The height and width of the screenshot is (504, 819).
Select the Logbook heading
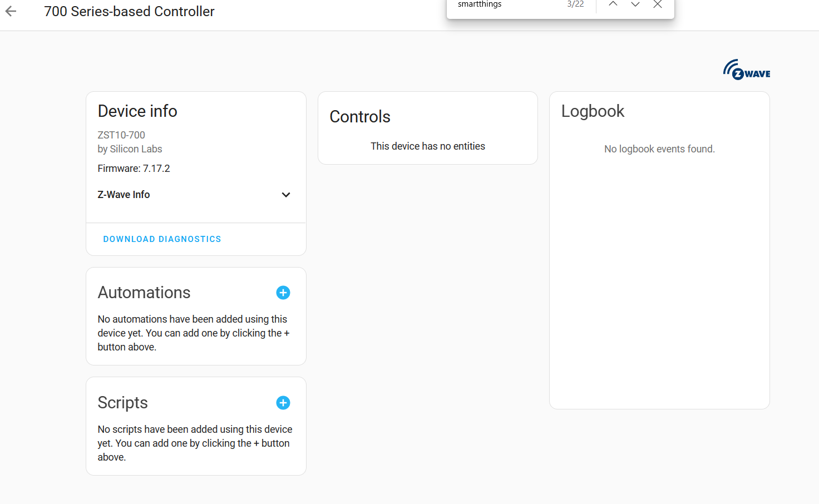coord(593,111)
